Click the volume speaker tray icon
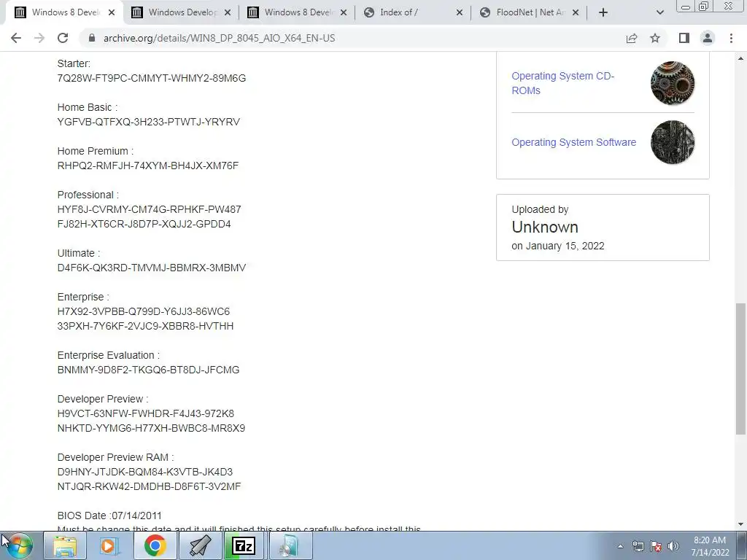The width and height of the screenshot is (747, 560). point(673,547)
